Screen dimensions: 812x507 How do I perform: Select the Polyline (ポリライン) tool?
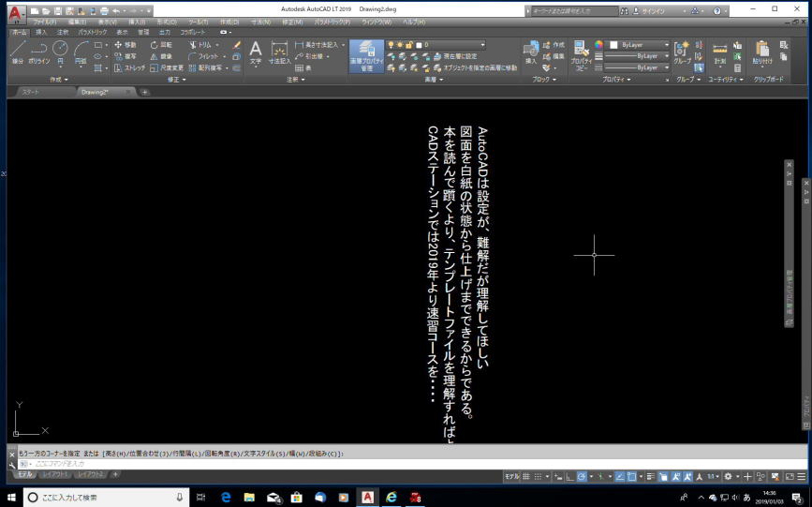[38, 52]
